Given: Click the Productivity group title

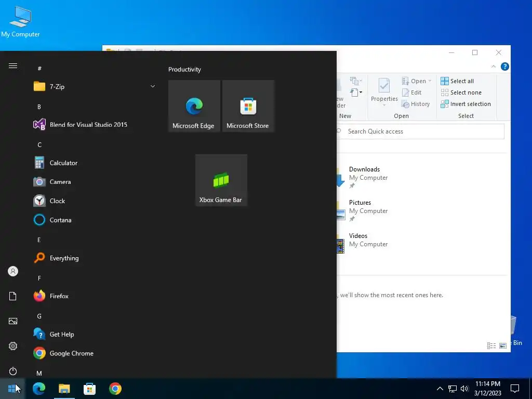Looking at the screenshot, I should coord(184,69).
